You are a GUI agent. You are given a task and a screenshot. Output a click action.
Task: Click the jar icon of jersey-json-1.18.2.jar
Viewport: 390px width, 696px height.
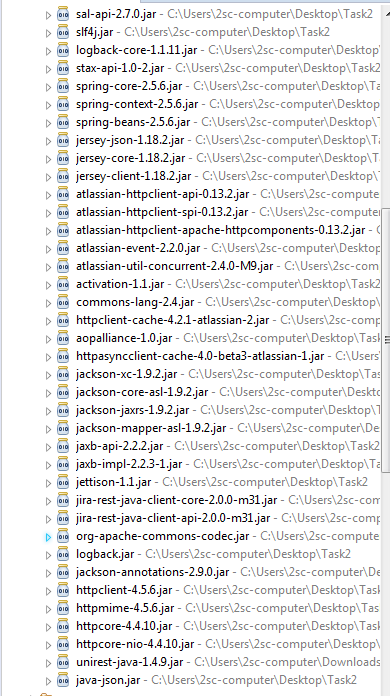tap(63, 140)
